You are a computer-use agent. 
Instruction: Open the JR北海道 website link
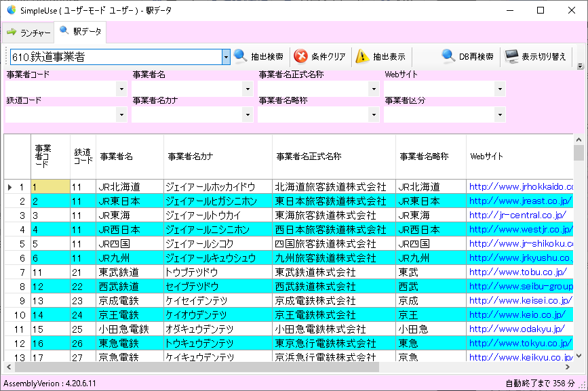tap(515, 188)
